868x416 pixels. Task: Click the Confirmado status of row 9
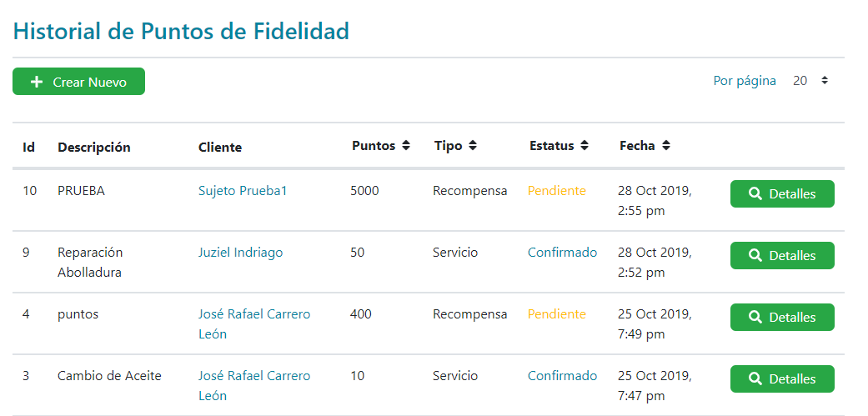(562, 253)
